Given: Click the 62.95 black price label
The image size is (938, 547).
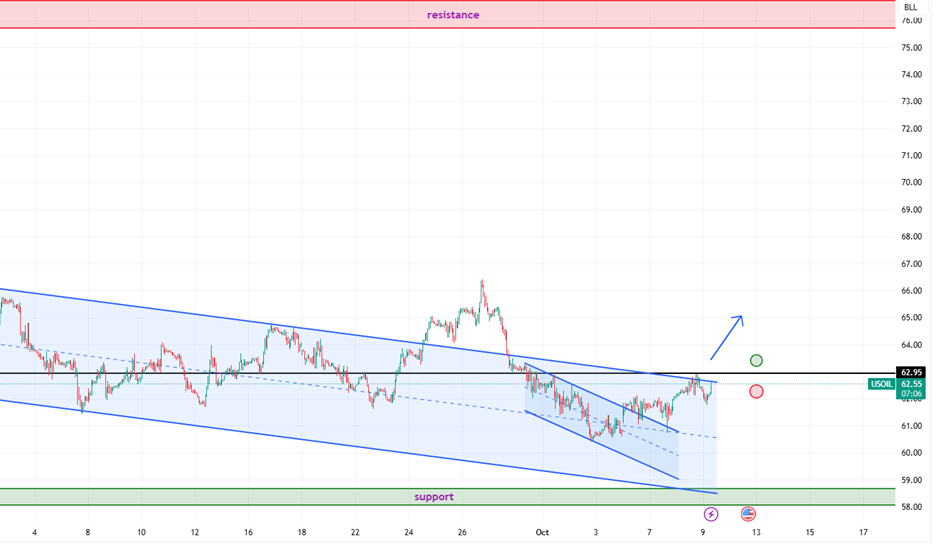Looking at the screenshot, I should 910,373.
